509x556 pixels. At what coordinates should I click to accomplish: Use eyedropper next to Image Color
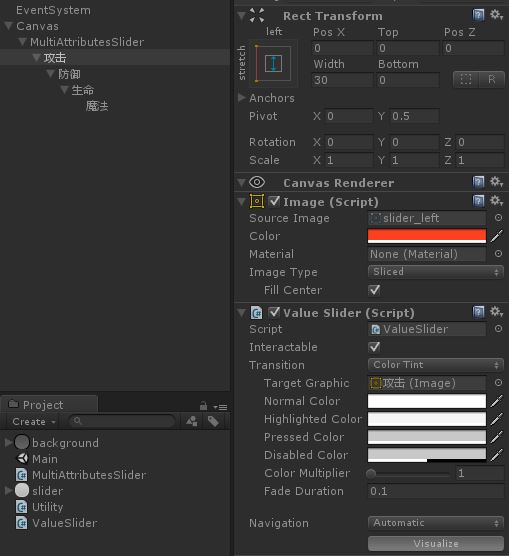[x=497, y=236]
